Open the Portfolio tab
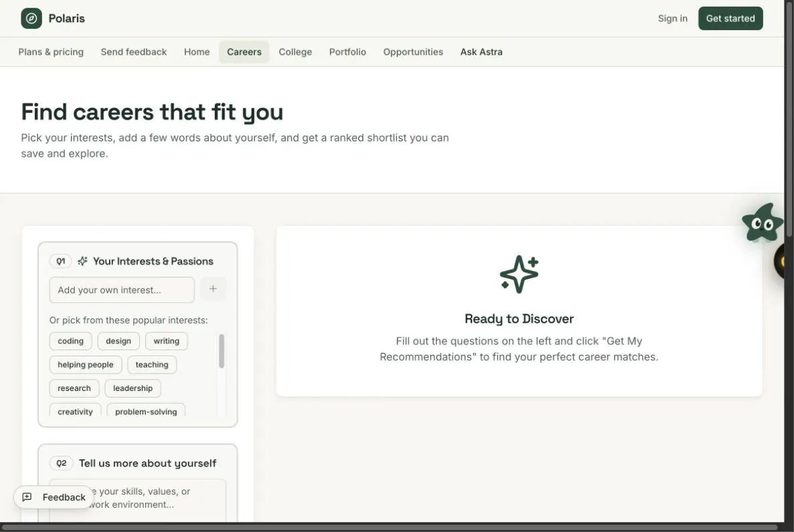 click(347, 51)
